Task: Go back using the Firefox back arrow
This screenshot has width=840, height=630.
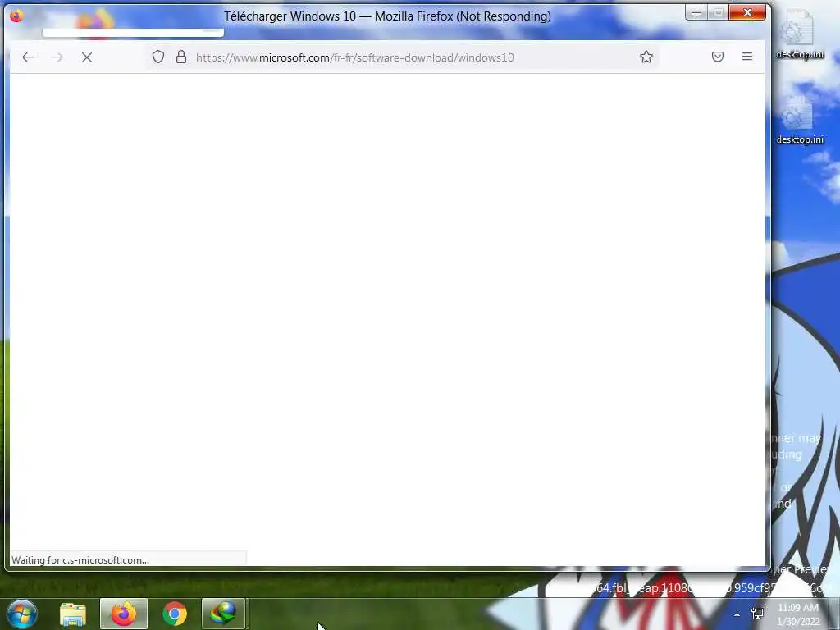Action: click(28, 57)
